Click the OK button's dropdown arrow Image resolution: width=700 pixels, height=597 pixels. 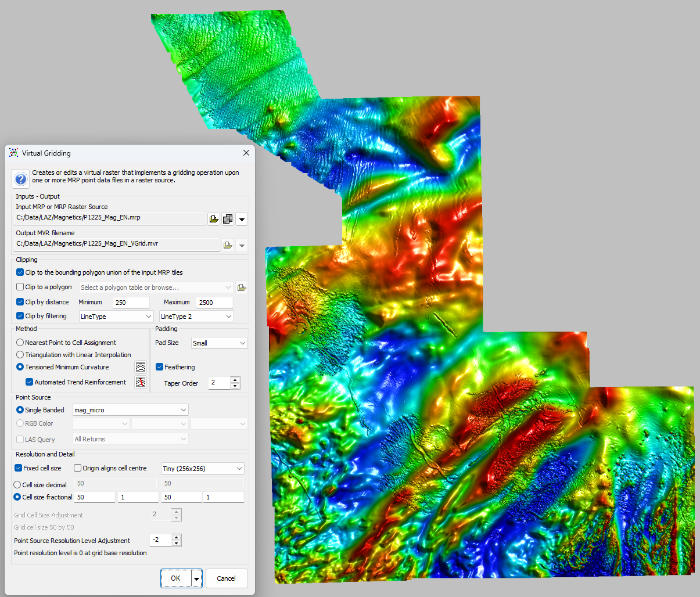tap(197, 578)
